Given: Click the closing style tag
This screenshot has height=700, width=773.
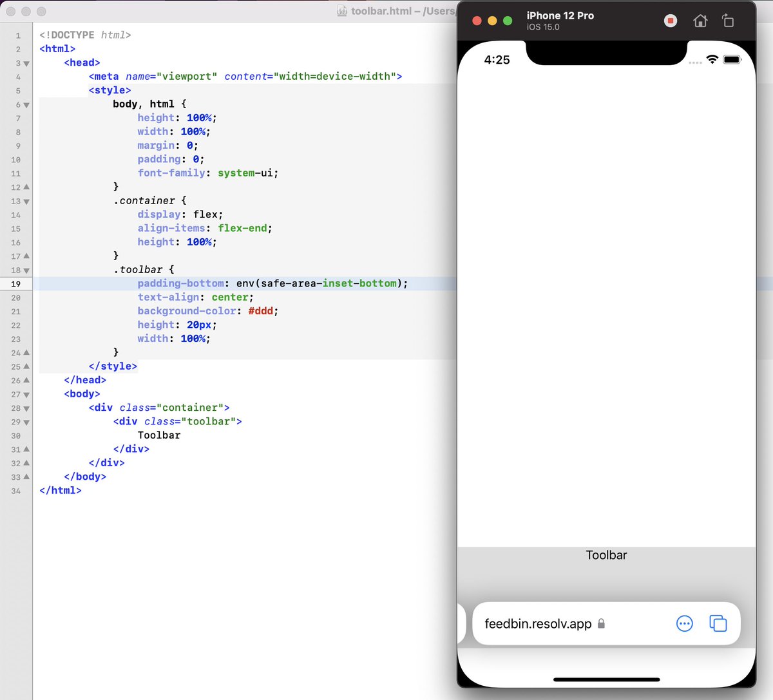Looking at the screenshot, I should (x=113, y=366).
